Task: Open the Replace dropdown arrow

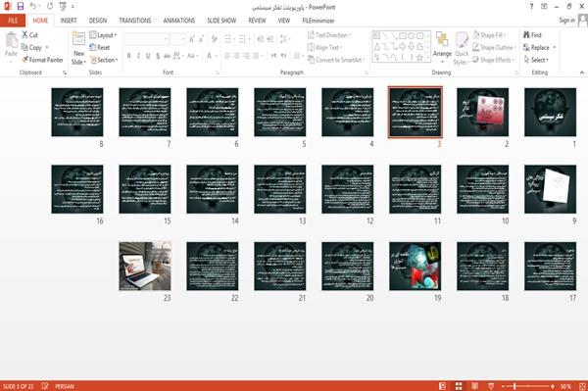Action: (x=555, y=47)
